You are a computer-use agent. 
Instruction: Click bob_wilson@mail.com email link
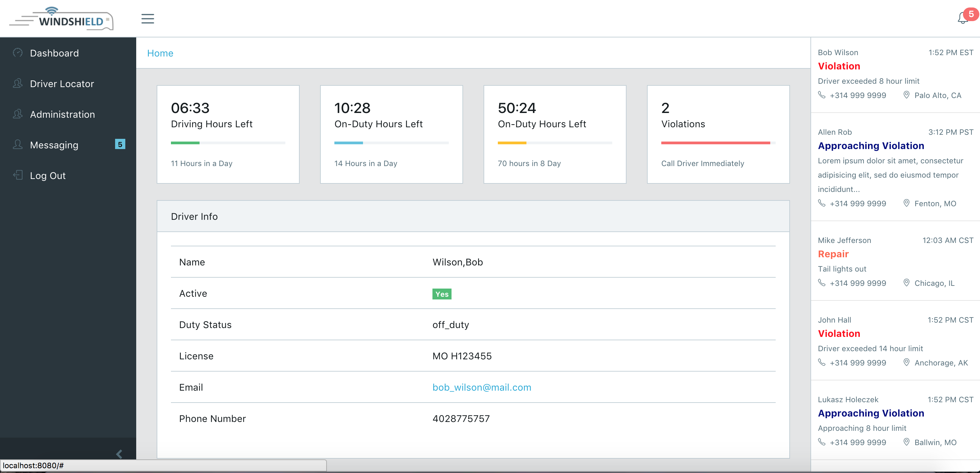[x=481, y=387]
